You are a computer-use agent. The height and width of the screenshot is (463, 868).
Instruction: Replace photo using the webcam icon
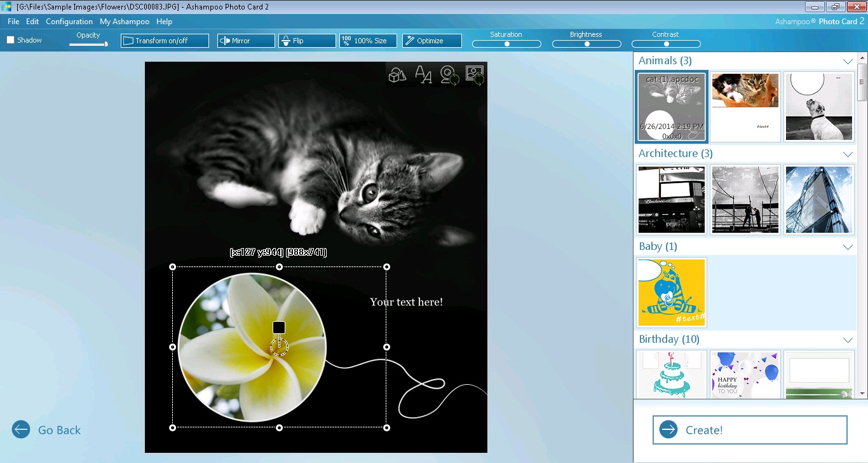click(x=449, y=76)
